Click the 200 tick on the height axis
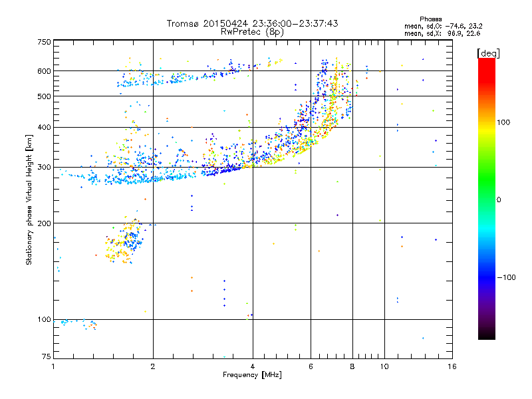The image size is (532, 399). tap(44, 223)
